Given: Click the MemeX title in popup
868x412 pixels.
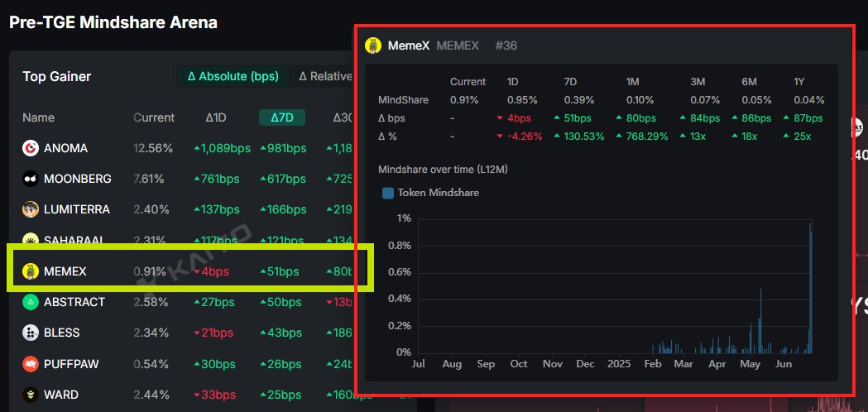Looking at the screenshot, I should click(x=409, y=46).
